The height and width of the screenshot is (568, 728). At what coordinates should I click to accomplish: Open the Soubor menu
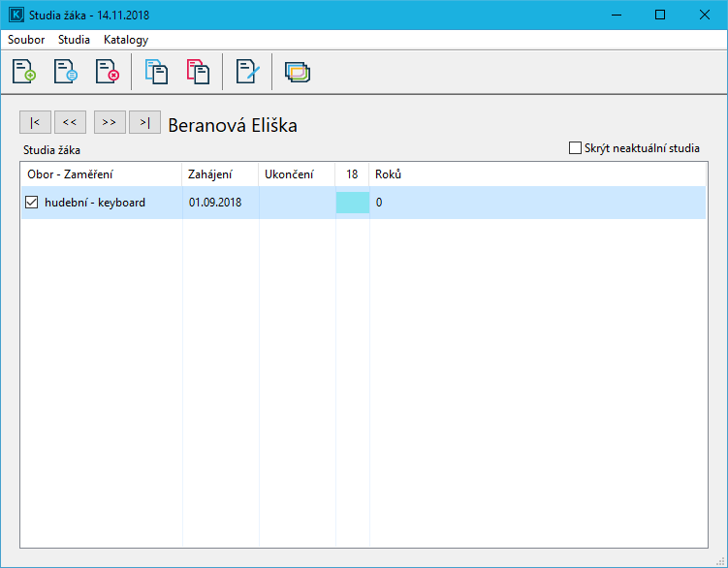click(26, 40)
